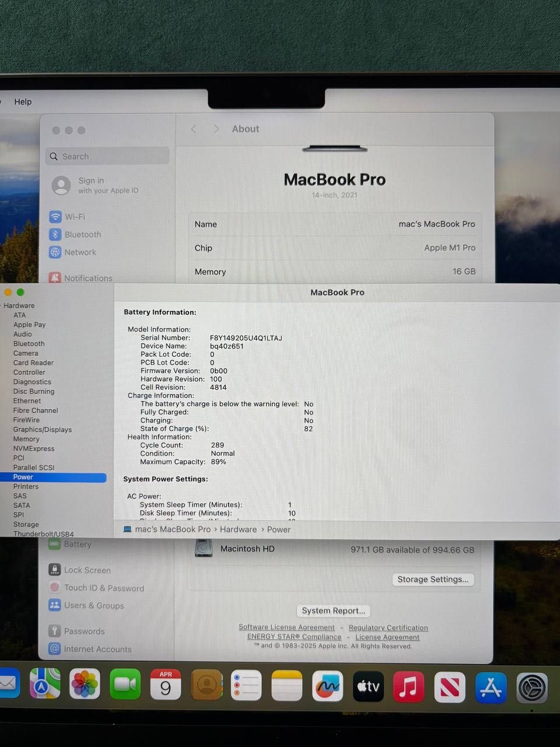This screenshot has height=747, width=560.
Task: Select ATA in Hardware tree
Action: (20, 315)
